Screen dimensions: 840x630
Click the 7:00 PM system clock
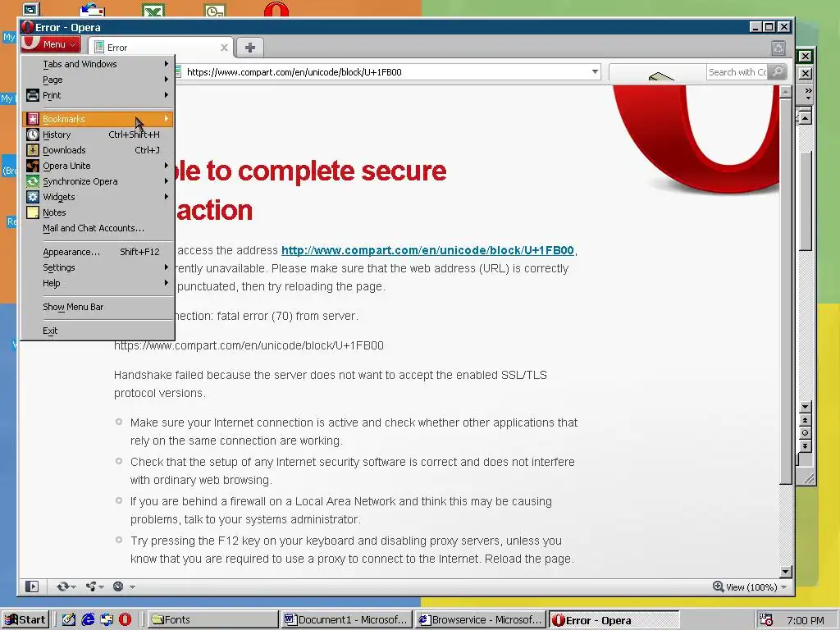pos(806,620)
